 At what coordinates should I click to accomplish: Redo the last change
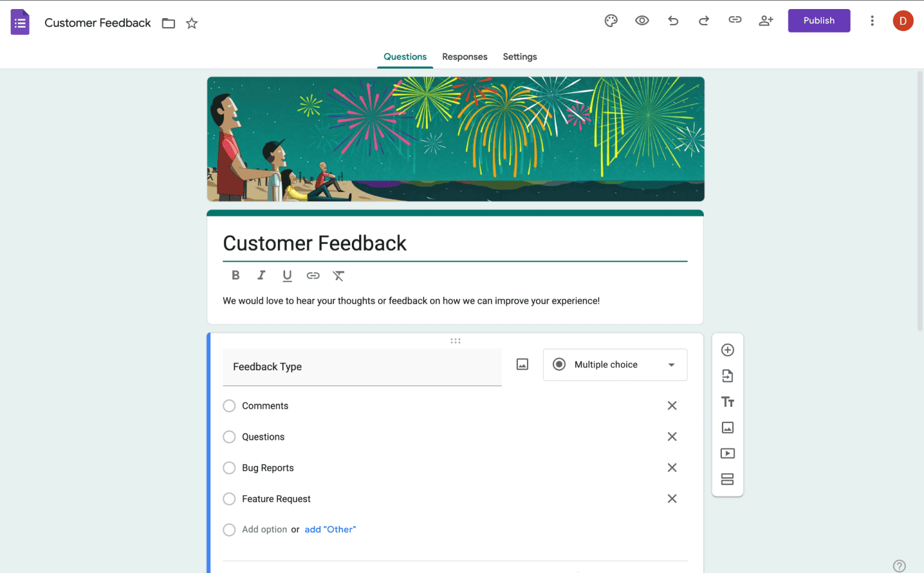pos(704,20)
